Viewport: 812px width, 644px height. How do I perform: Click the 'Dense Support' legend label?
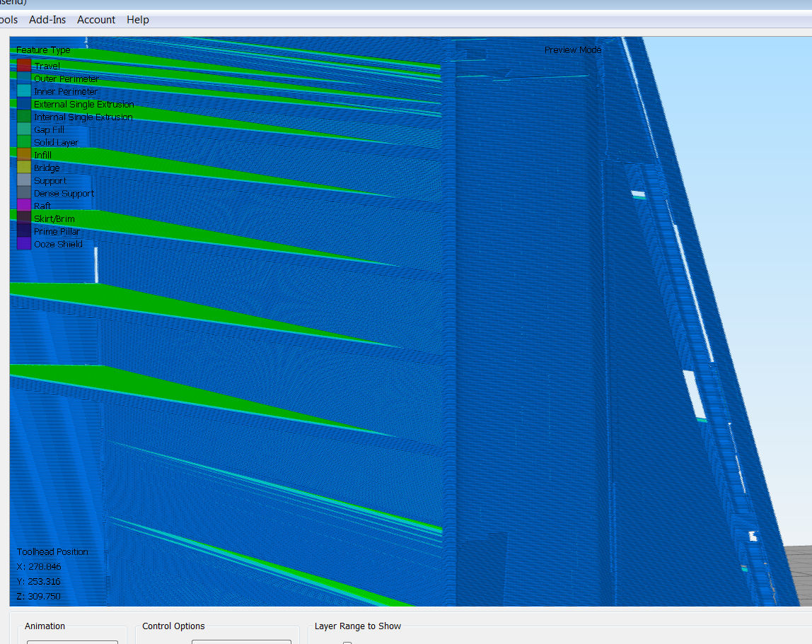point(64,193)
